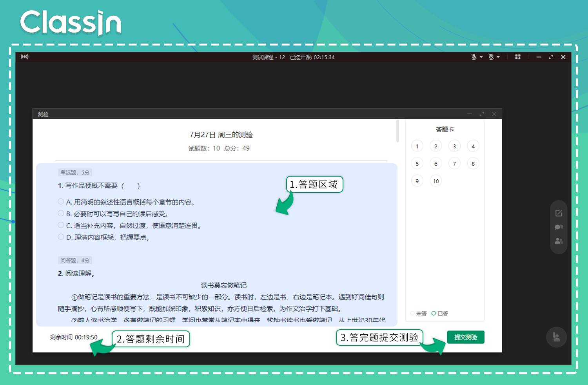The image size is (588, 385).
Task: Minimize the 测验 quiz window
Action: coord(470,114)
